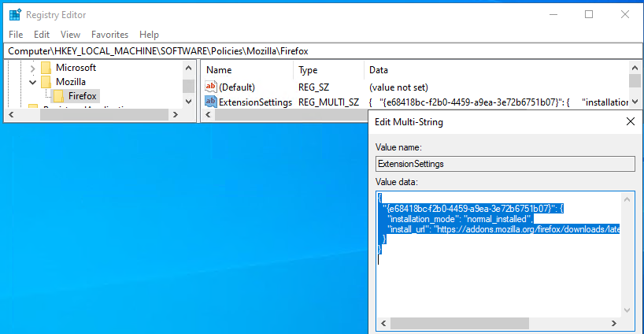Click the tree pane scroll down arrow
This screenshot has width=644, height=334.
coord(188,102)
